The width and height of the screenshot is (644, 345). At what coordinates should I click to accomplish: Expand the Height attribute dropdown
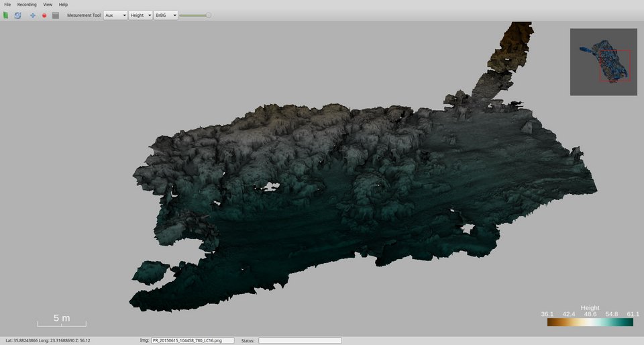[x=140, y=15]
